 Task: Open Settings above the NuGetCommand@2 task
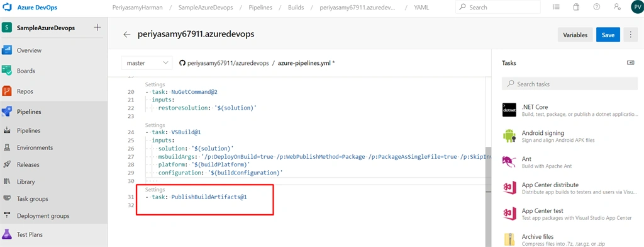pyautogui.click(x=155, y=84)
